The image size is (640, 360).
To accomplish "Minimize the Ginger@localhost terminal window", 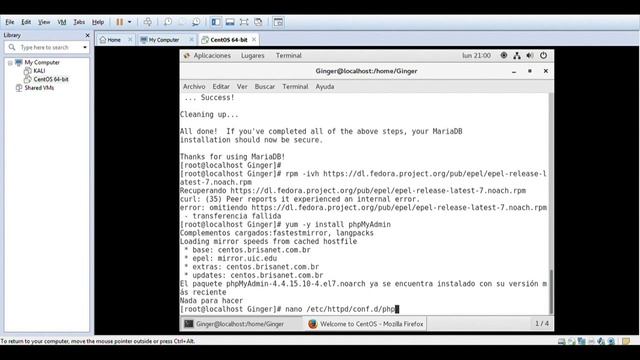I will (514, 71).
